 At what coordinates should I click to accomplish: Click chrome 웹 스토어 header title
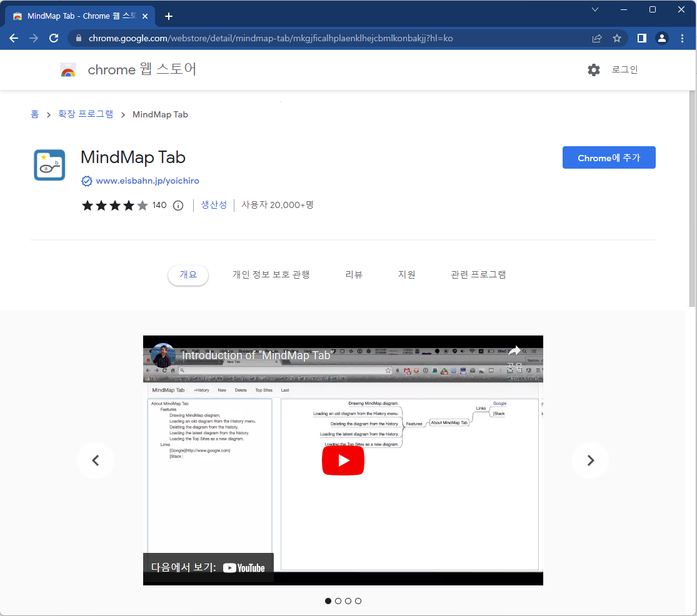tap(142, 69)
